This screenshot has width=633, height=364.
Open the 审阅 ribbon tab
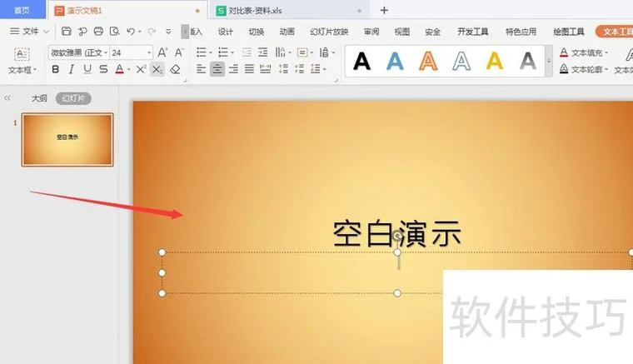pos(371,32)
